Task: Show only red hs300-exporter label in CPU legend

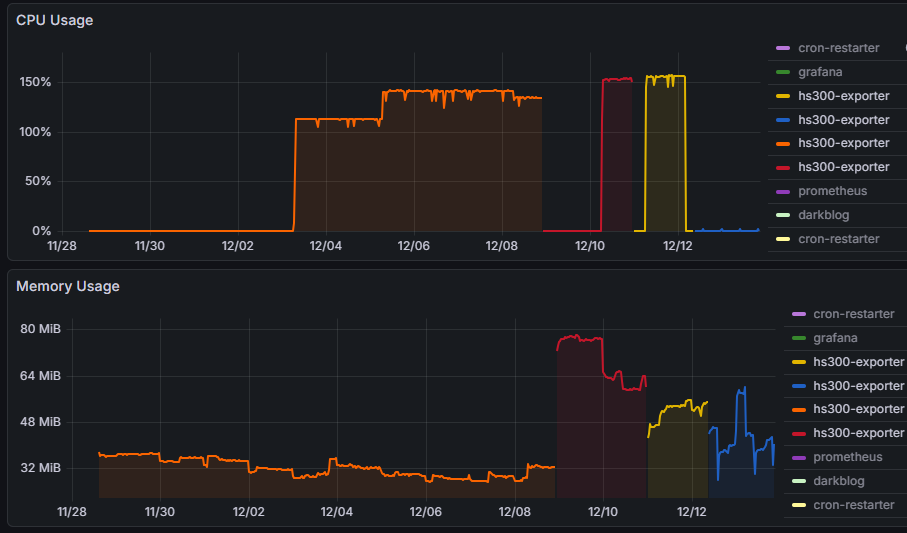Action: point(843,167)
